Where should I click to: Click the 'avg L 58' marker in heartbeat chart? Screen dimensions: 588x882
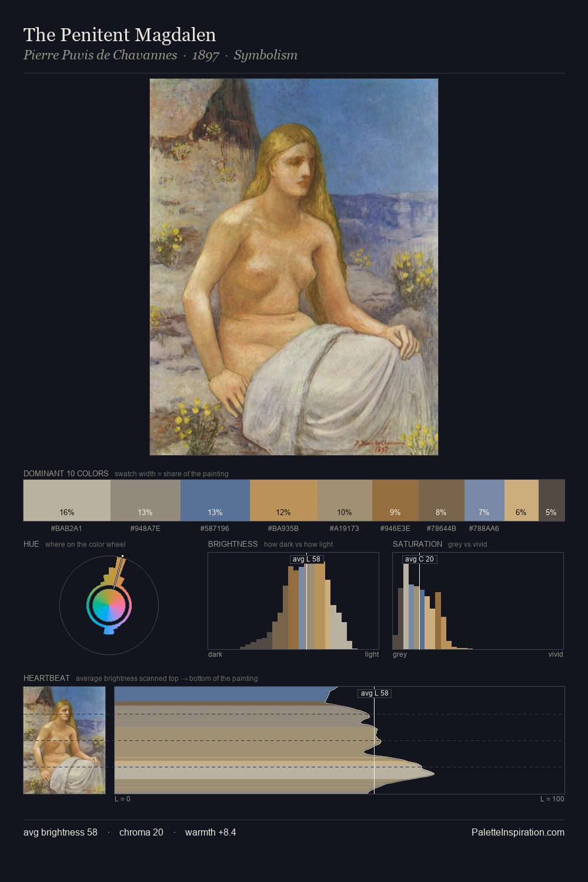point(375,693)
